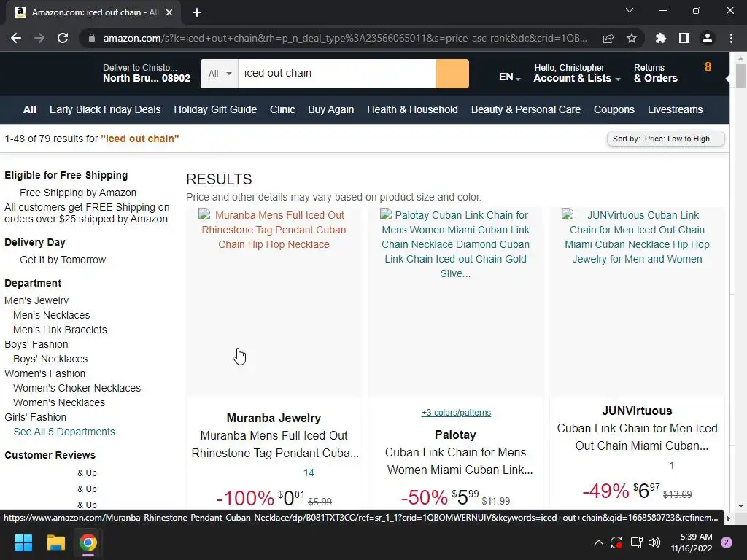Click the page vertical scrollbar thumb
Image resolution: width=747 pixels, height=560 pixels.
pyautogui.click(x=740, y=76)
